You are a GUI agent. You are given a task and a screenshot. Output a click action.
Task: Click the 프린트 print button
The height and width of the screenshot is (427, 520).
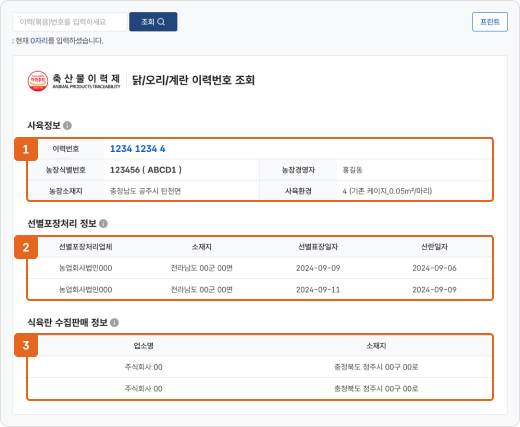coord(490,22)
